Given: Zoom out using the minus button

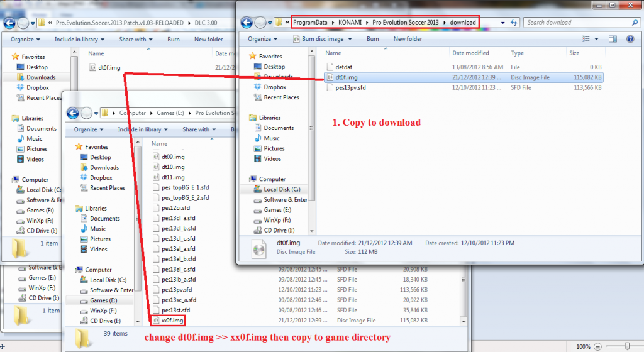Looking at the screenshot, I should tap(598, 347).
